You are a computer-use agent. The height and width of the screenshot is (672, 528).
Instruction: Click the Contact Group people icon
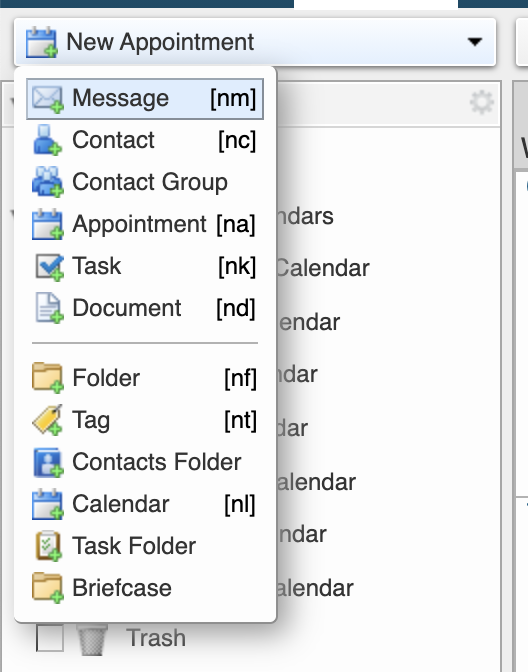tap(48, 182)
